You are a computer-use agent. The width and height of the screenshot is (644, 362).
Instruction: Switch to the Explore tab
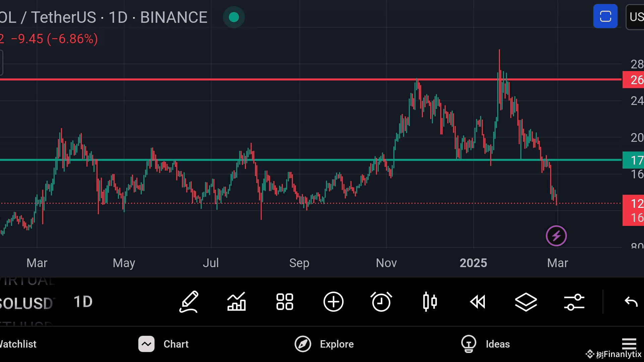point(324,344)
